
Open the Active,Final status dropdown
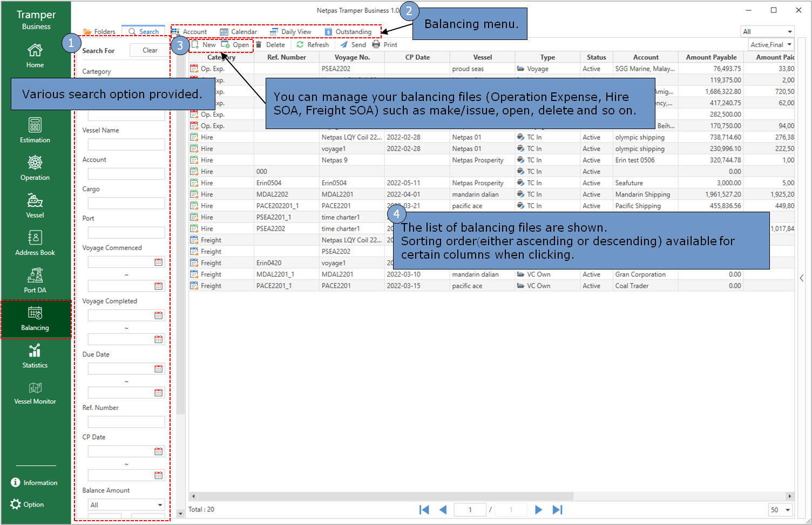770,45
